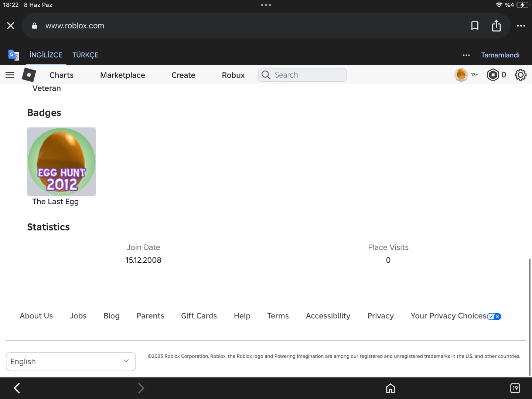Switch translation to TÜRKÇE

85,55
